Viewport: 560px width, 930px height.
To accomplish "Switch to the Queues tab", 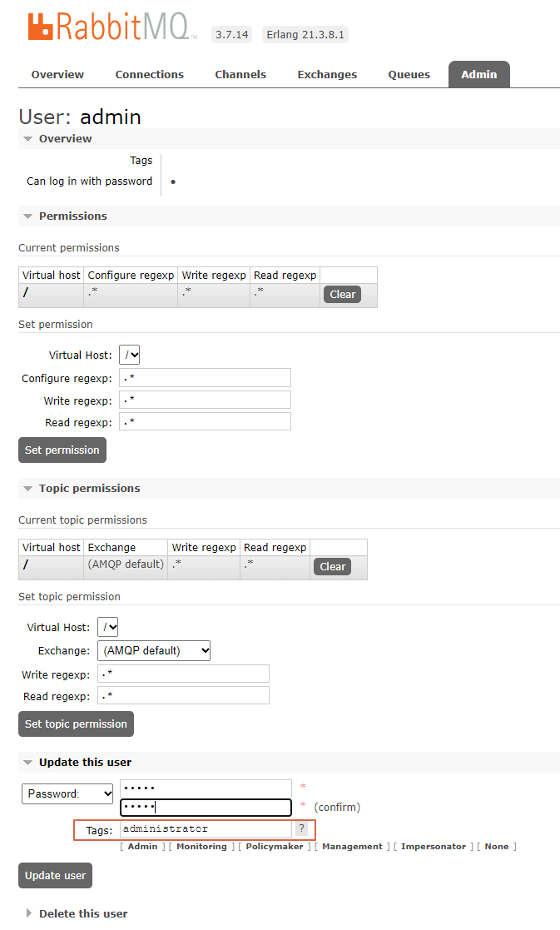I will click(409, 74).
